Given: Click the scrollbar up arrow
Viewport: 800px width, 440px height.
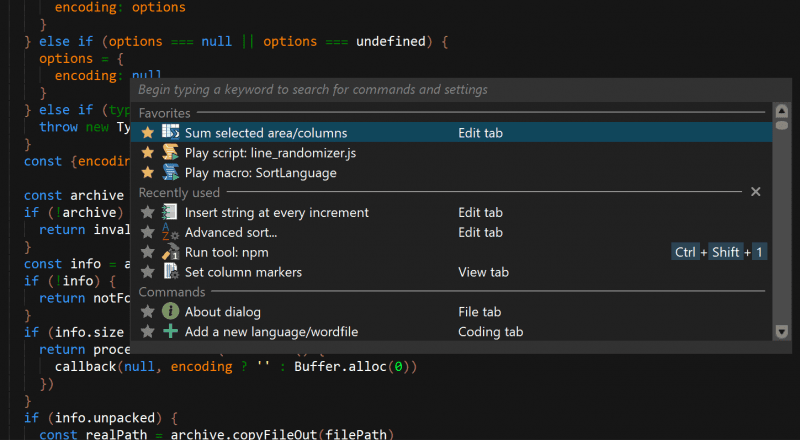Looking at the screenshot, I should coord(782,111).
